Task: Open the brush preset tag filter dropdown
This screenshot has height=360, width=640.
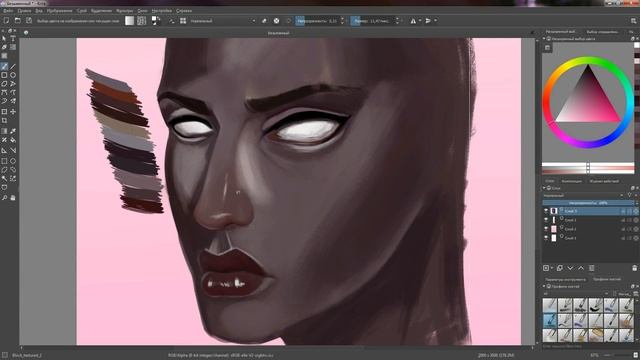Action: [576, 294]
